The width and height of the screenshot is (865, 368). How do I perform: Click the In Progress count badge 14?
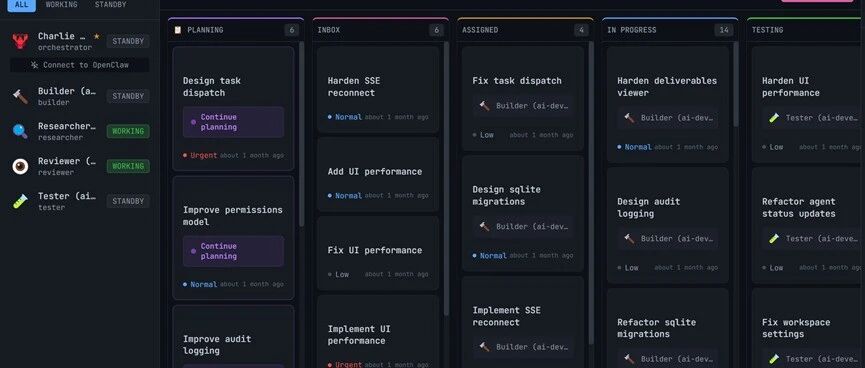click(x=724, y=30)
